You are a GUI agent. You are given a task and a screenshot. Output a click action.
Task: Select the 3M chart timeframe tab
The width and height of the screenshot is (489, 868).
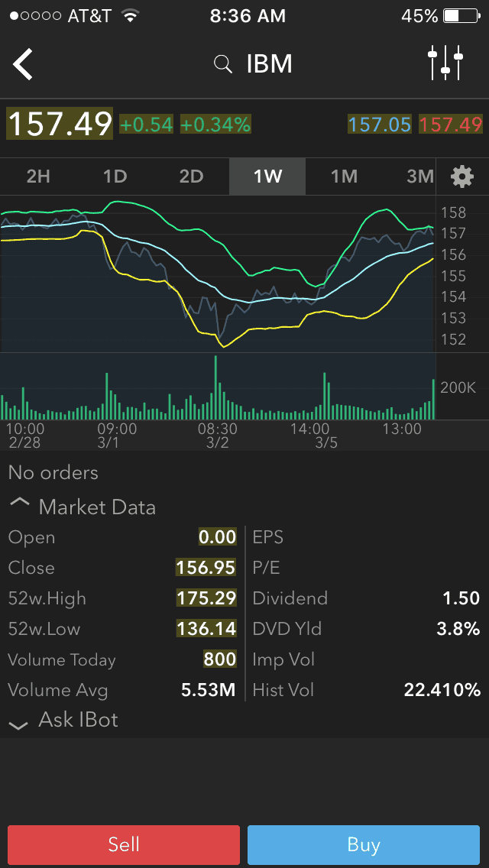pos(419,177)
